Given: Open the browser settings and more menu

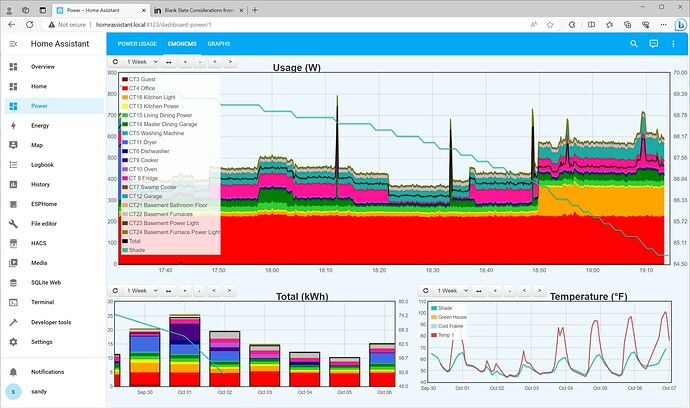Looking at the screenshot, I should [664, 25].
